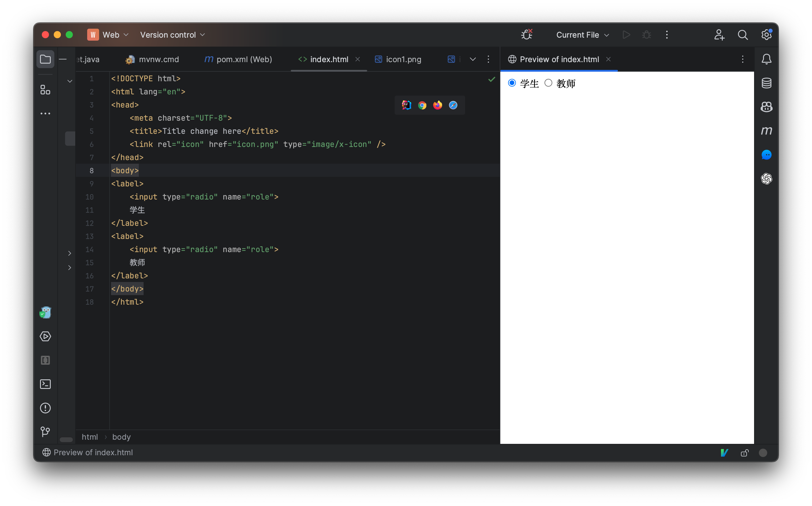Select the 教师 radio button
The image size is (812, 506).
(x=548, y=83)
